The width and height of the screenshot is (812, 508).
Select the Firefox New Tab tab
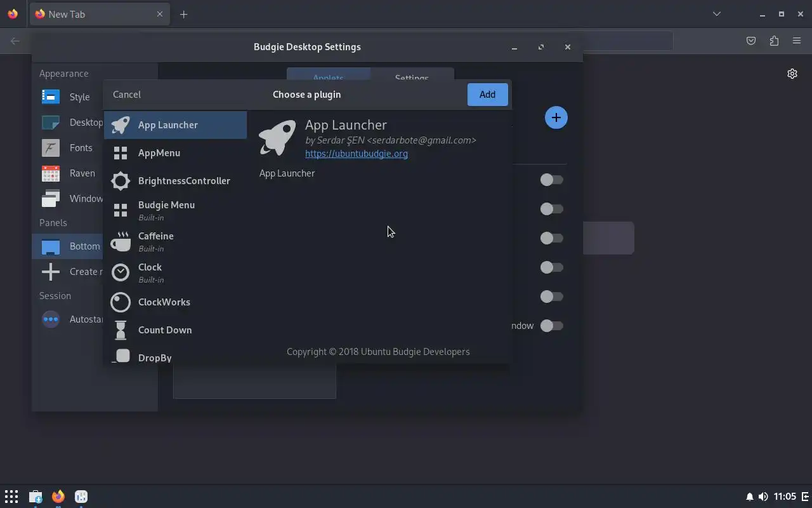99,14
